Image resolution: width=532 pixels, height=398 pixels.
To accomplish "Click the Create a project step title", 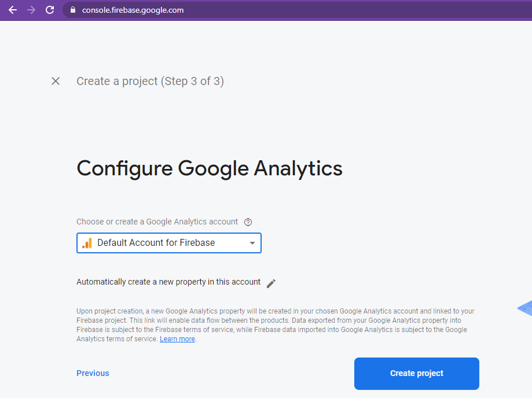I will (150, 81).
